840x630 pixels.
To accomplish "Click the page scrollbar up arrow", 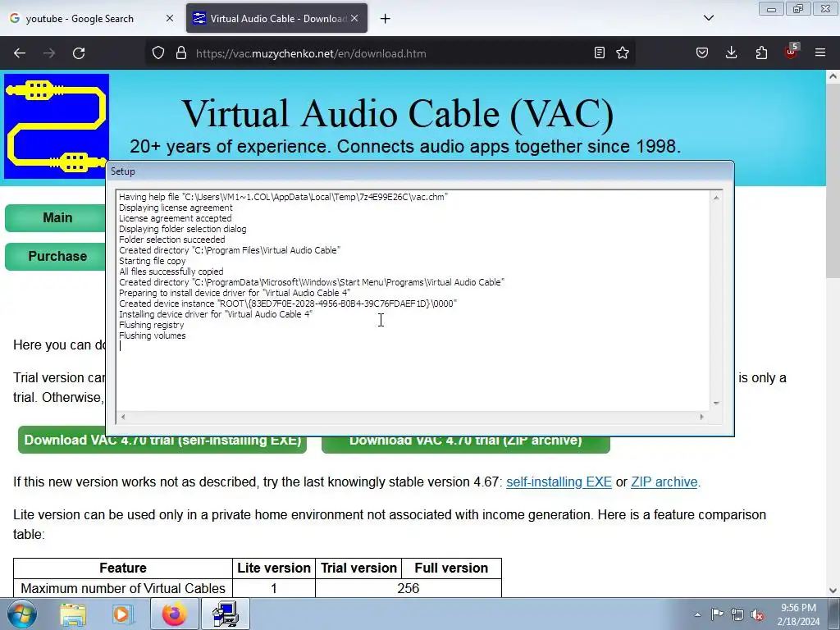I will click(833, 76).
